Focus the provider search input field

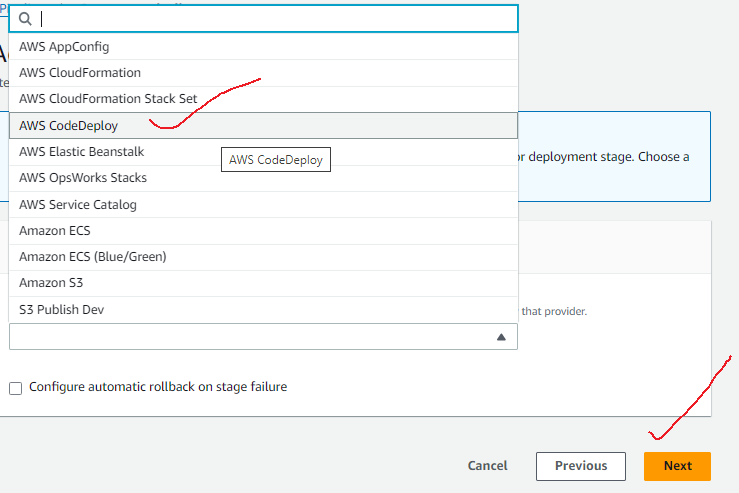(263, 19)
